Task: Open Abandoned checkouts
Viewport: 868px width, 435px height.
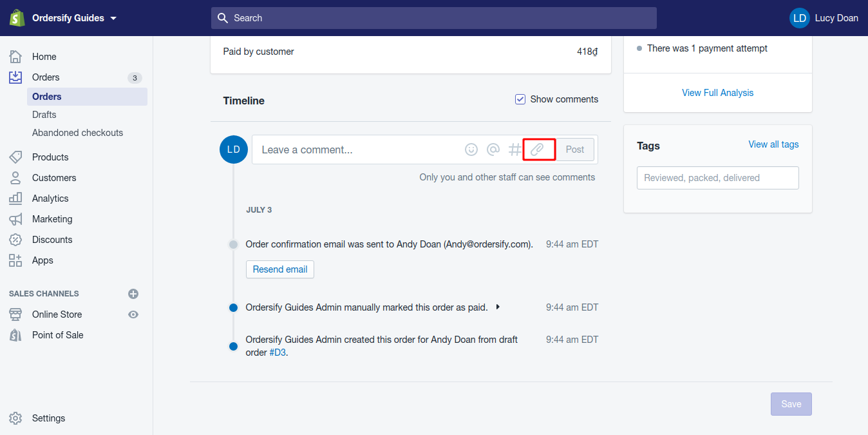Action: tap(77, 133)
